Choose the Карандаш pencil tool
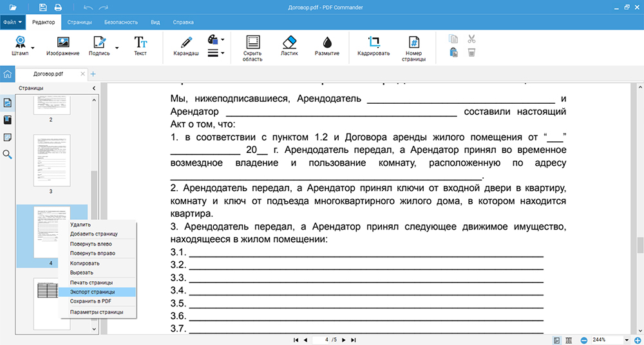644x345 pixels. [186, 46]
